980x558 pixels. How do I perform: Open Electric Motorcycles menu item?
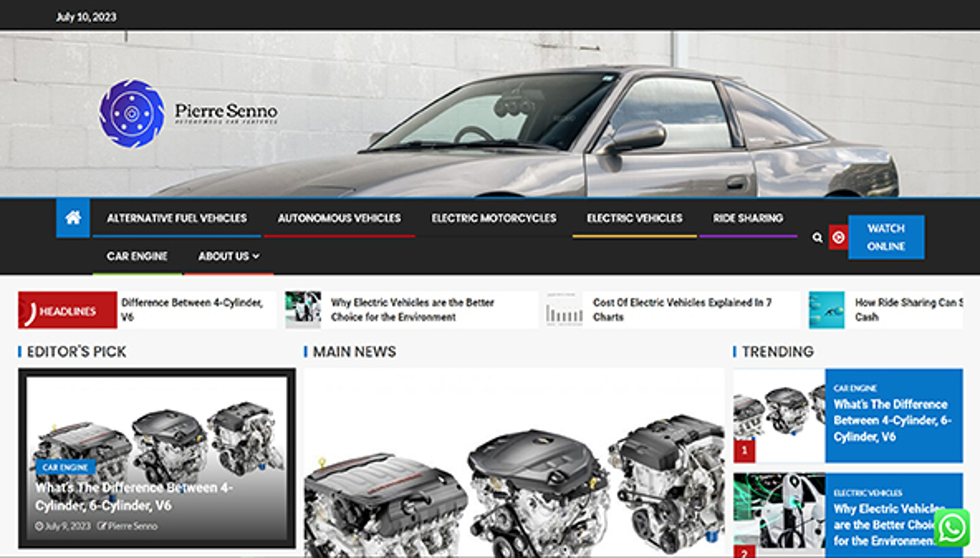click(x=494, y=218)
